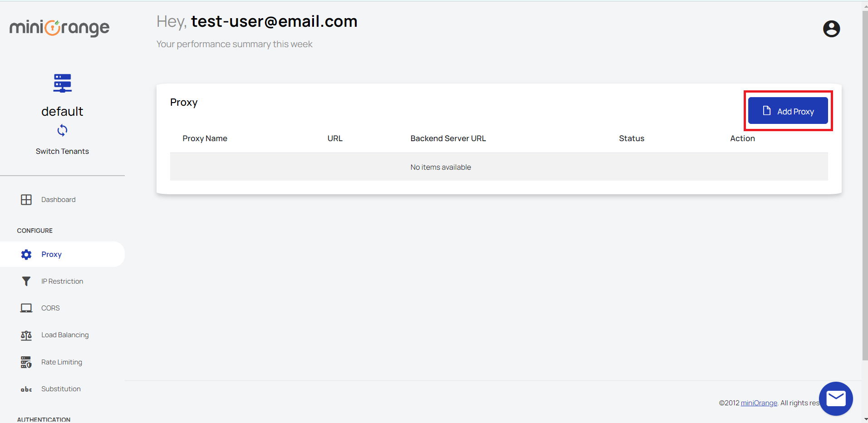Viewport: 868px width, 423px height.
Task: Click the page vertical scrollbar
Action: tap(865, 185)
